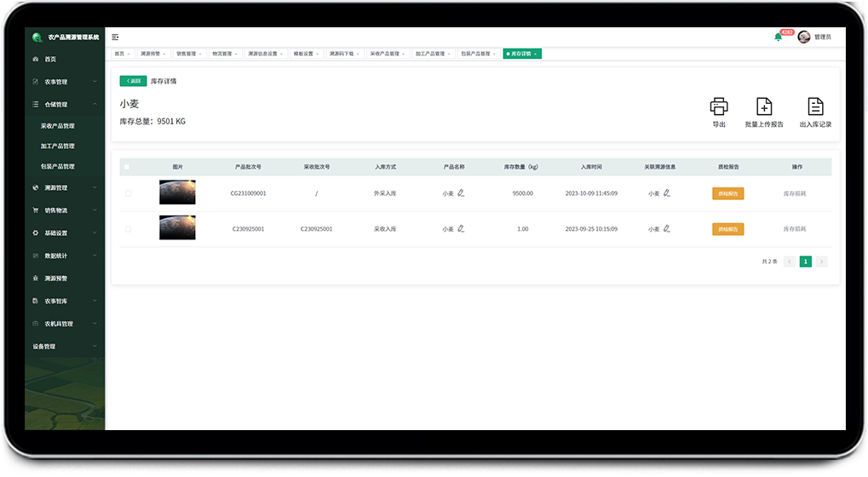Image resolution: width=868 pixels, height=477 pixels.
Task: Open the 管理员 user avatar
Action: click(804, 37)
